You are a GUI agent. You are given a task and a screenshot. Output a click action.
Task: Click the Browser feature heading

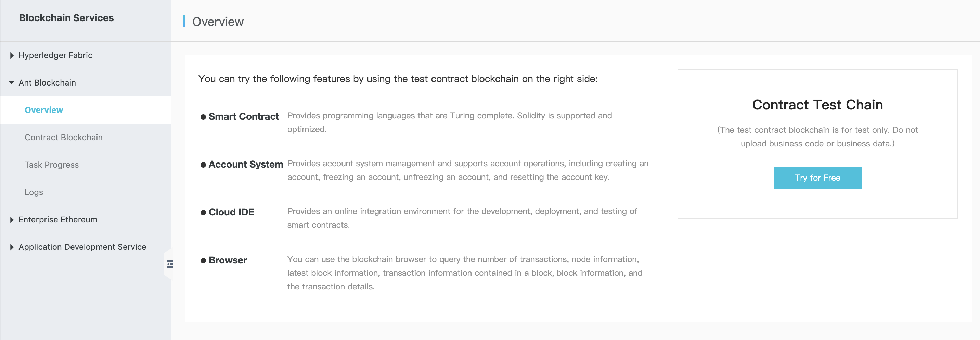pos(228,260)
